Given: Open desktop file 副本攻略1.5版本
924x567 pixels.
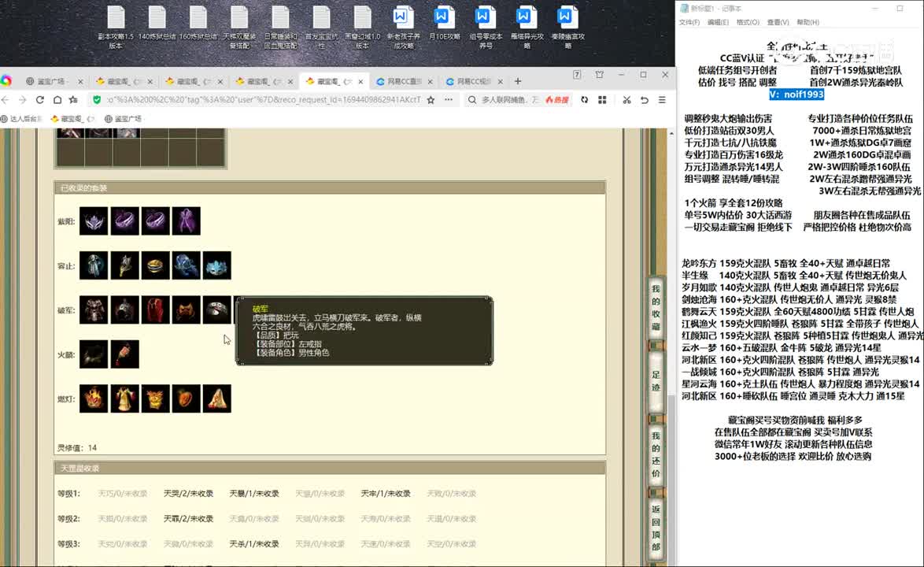Looking at the screenshot, I should tap(116, 27).
